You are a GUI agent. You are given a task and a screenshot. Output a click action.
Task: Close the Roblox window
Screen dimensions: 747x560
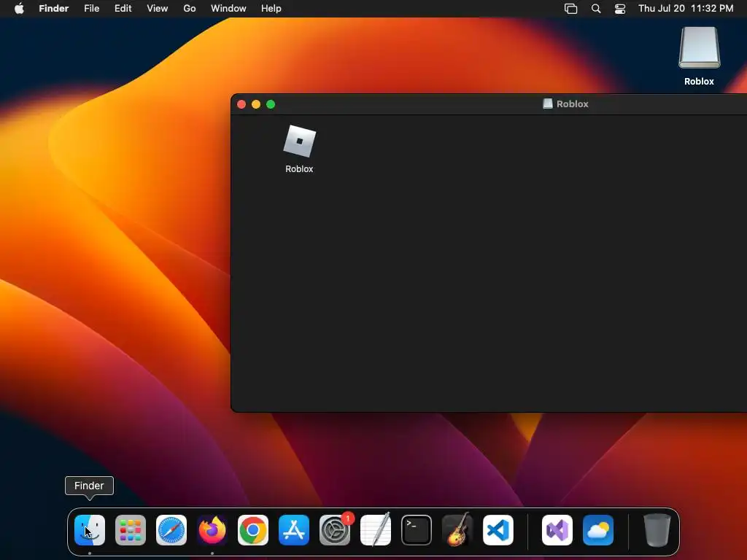point(241,104)
